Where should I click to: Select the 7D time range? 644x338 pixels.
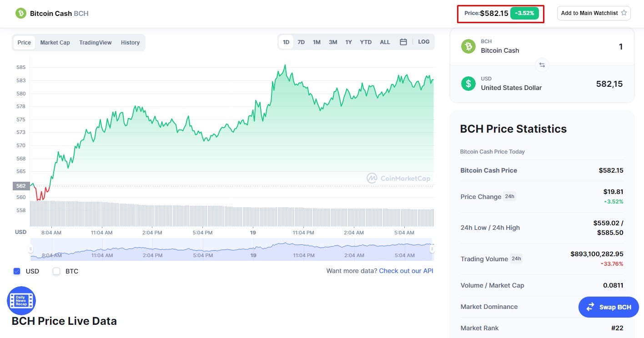pos(301,42)
